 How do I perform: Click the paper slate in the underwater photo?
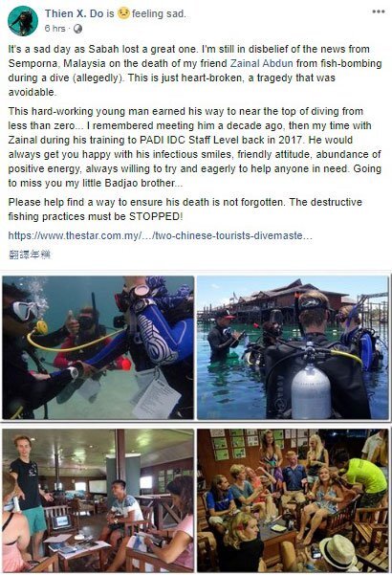(157, 394)
